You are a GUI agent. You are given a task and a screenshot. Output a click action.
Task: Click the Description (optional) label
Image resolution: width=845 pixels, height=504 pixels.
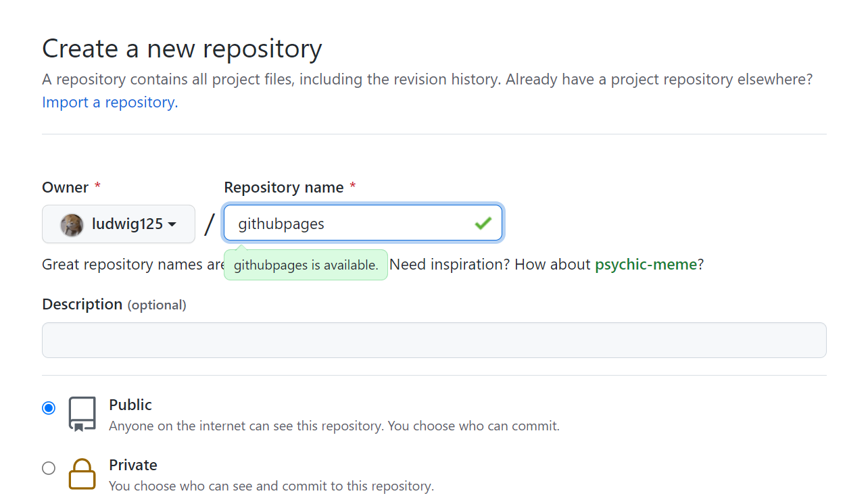click(x=114, y=305)
